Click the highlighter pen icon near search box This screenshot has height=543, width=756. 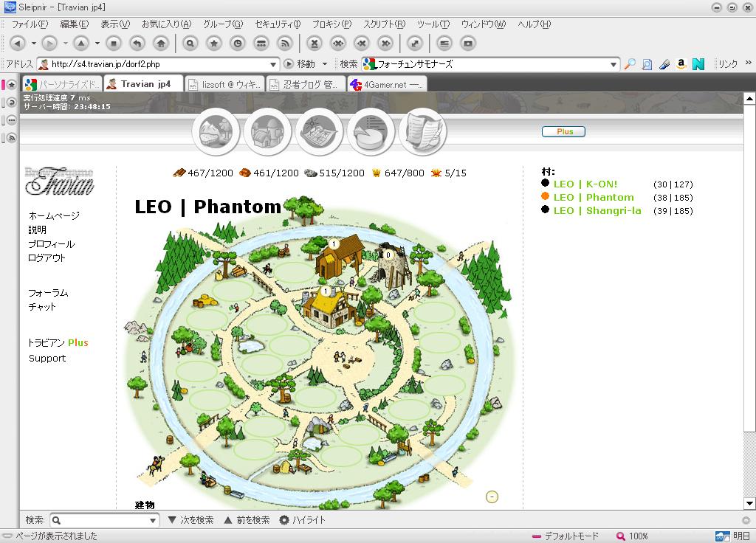(x=664, y=63)
